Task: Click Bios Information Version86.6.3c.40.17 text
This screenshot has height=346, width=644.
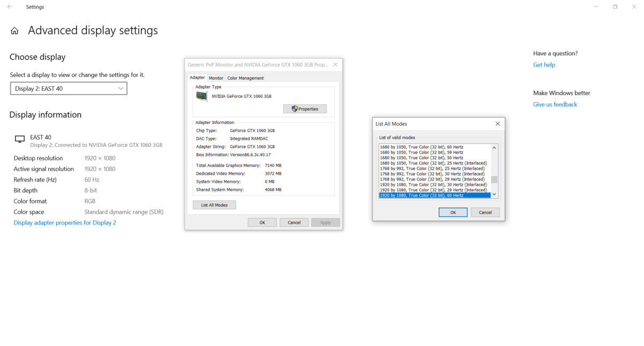Action: 250,155
